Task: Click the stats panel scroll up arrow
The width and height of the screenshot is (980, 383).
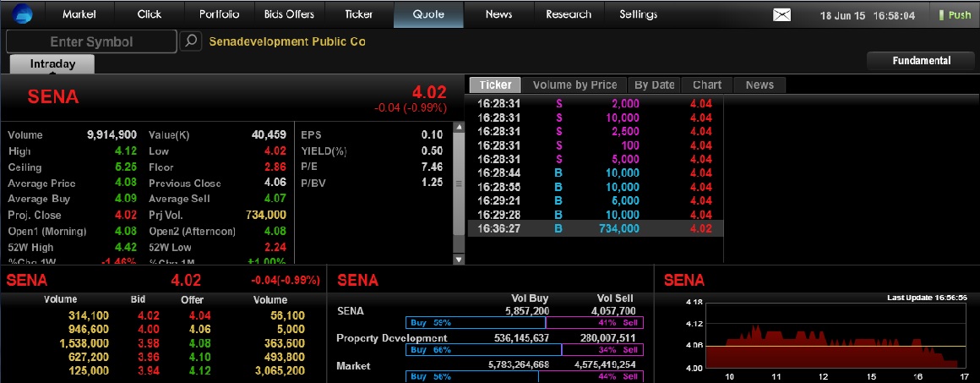Action: pos(459,127)
